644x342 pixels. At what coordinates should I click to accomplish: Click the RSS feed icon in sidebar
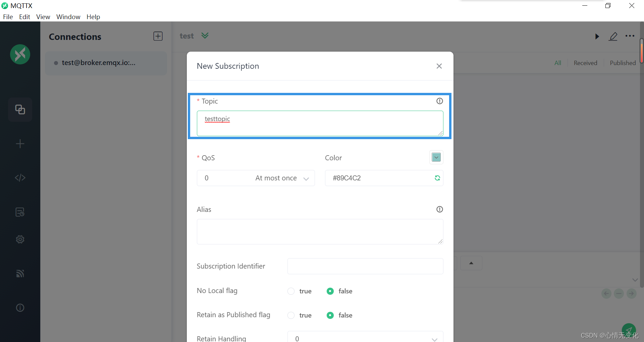pyautogui.click(x=20, y=274)
